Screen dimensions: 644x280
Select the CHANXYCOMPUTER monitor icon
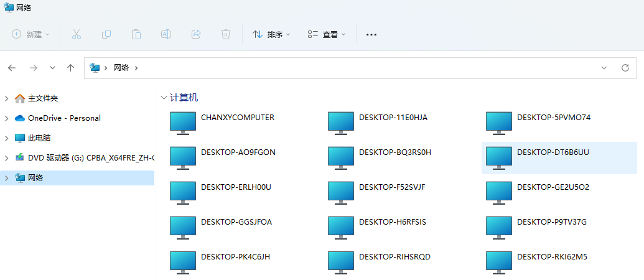(183, 123)
